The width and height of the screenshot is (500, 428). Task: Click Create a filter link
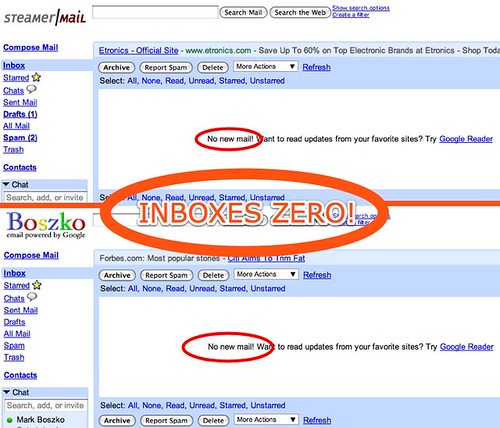(351, 15)
